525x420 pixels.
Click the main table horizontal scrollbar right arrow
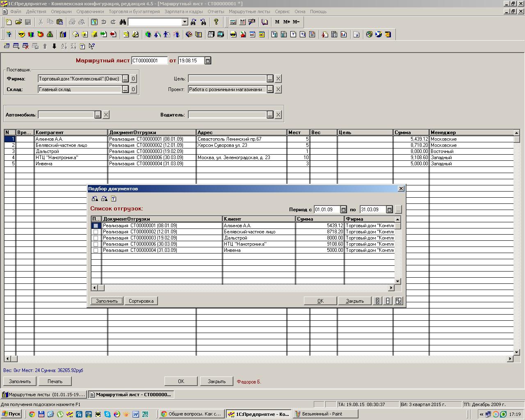point(510,359)
